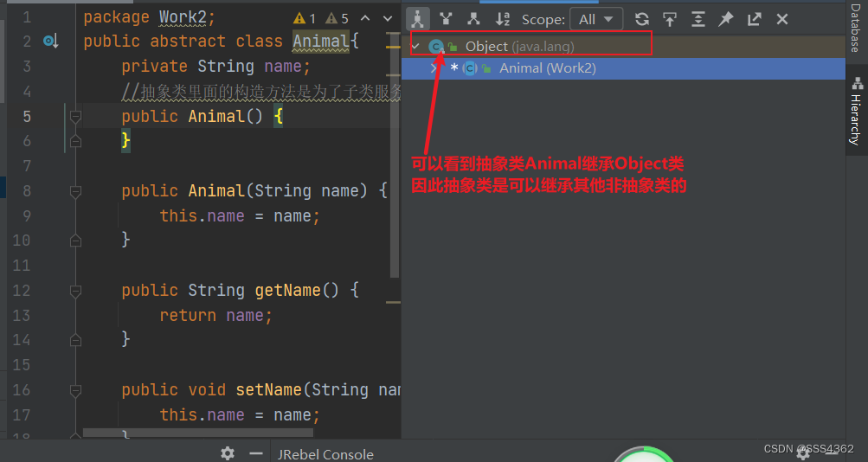The image size is (868, 462).
Task: Open the Database tool window tab
Action: (856, 28)
